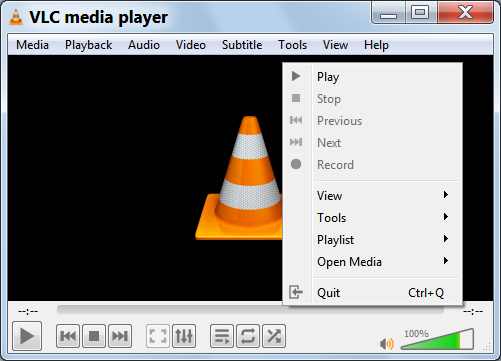Viewport: 501px width, 361px height.
Task: Open the Tools menu in the menu bar
Action: 292,45
